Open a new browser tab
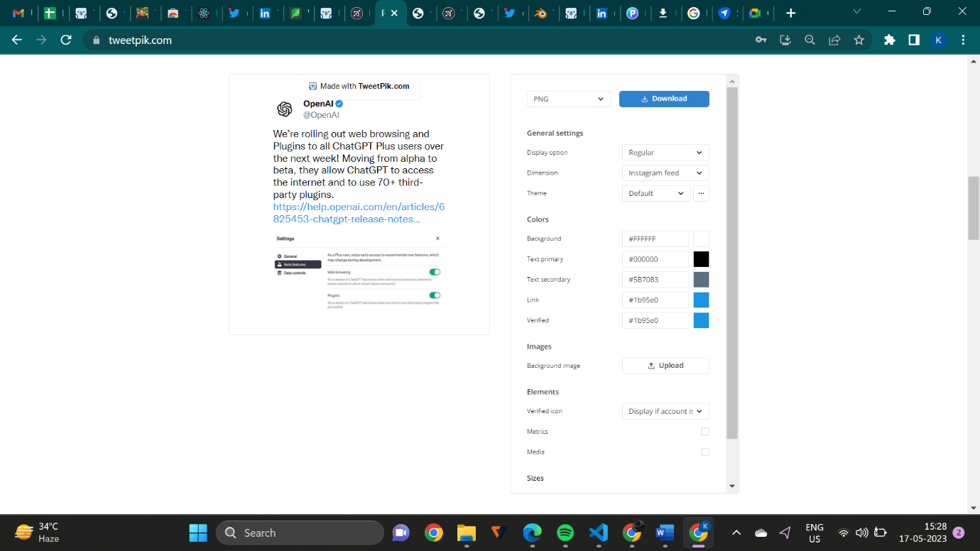 (x=790, y=13)
